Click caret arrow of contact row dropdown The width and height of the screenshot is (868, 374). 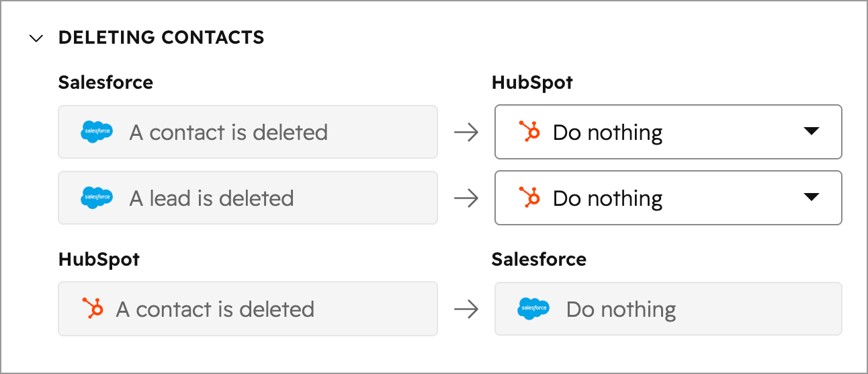pyautogui.click(x=812, y=131)
